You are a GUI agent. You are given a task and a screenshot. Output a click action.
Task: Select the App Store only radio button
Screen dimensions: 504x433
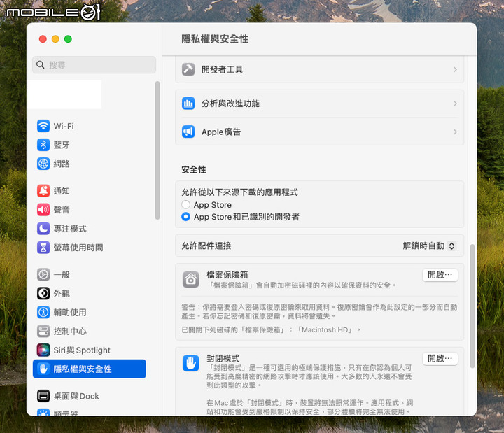[185, 205]
